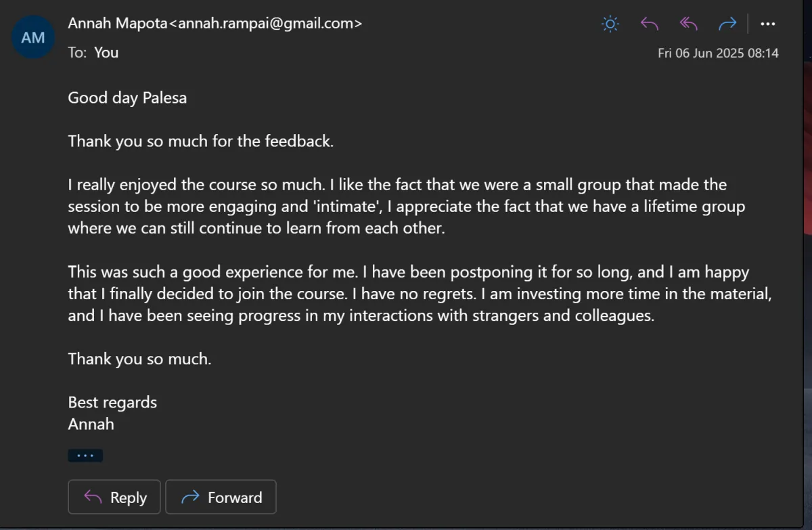Click the 'You' recipient in To field
The image size is (812, 530).
[106, 52]
